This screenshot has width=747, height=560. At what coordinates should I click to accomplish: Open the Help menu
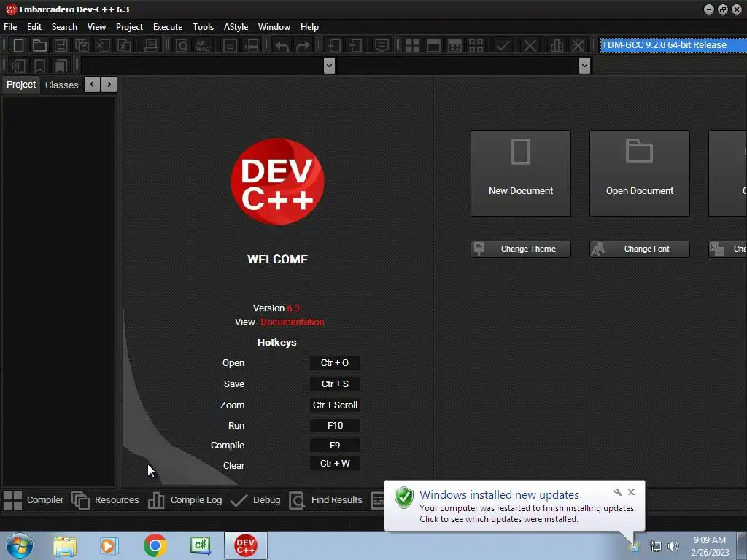pyautogui.click(x=309, y=27)
